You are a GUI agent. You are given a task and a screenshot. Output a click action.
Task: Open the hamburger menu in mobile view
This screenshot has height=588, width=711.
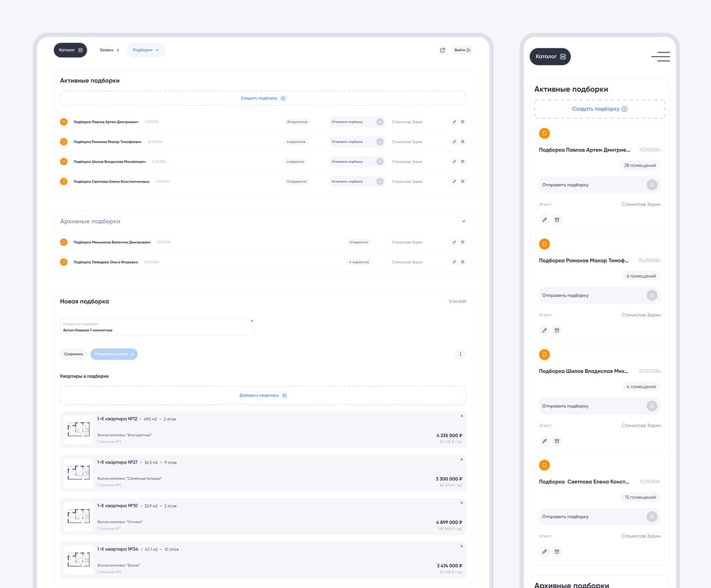click(x=661, y=57)
